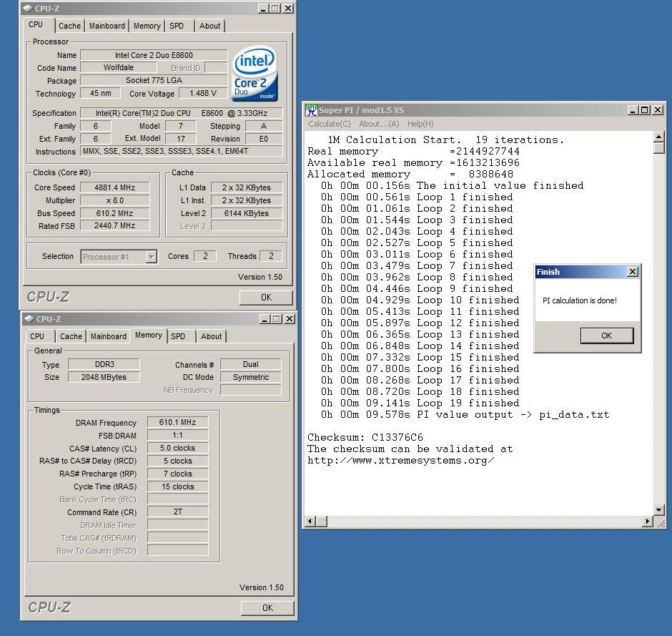
Task: Click the FSB:DRAM value '1:1'
Action: 177,435
